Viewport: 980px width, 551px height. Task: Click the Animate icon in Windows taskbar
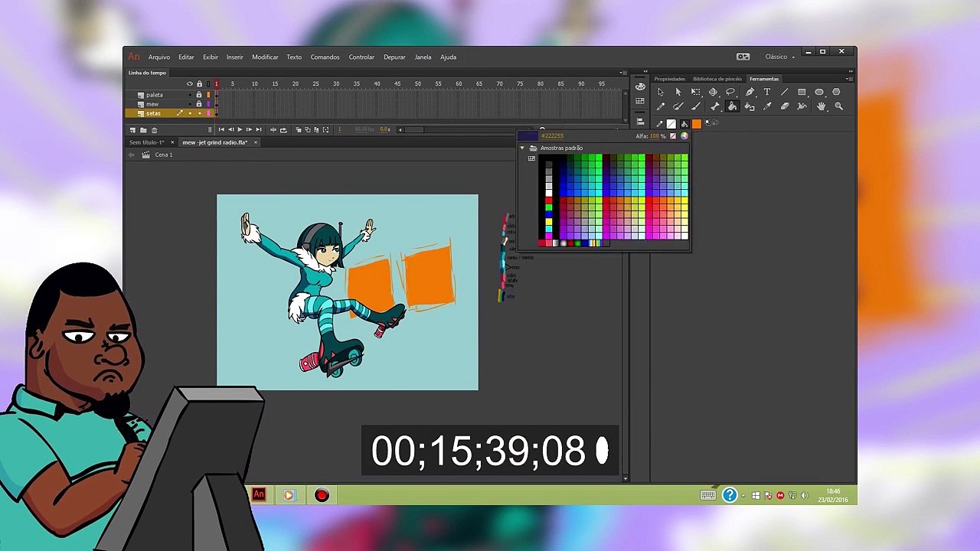259,495
